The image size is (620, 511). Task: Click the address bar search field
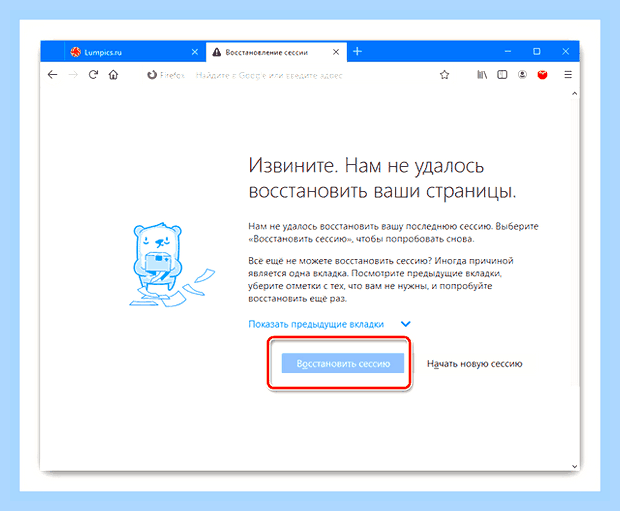click(269, 75)
